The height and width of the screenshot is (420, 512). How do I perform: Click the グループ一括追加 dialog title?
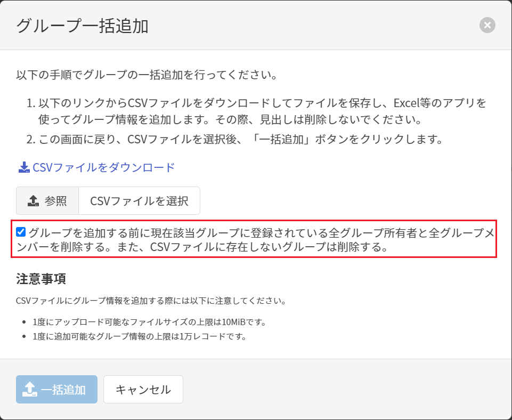coord(82,26)
